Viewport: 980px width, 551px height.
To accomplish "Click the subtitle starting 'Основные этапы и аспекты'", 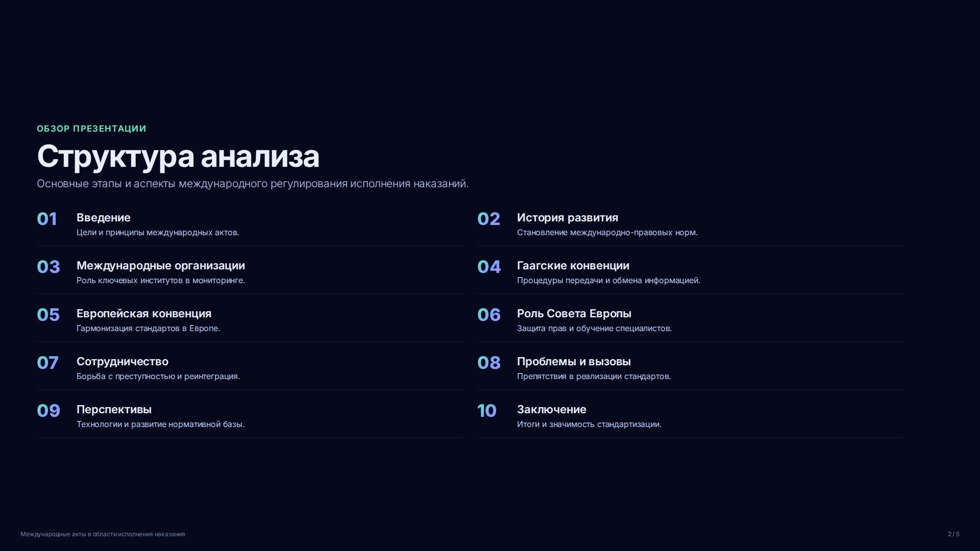I will coord(253,184).
